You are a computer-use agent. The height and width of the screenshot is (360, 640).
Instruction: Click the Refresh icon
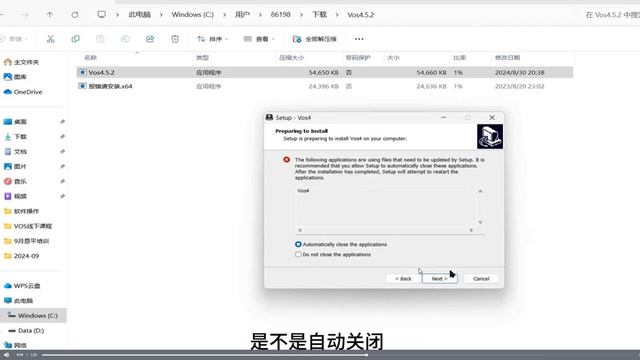(75, 15)
